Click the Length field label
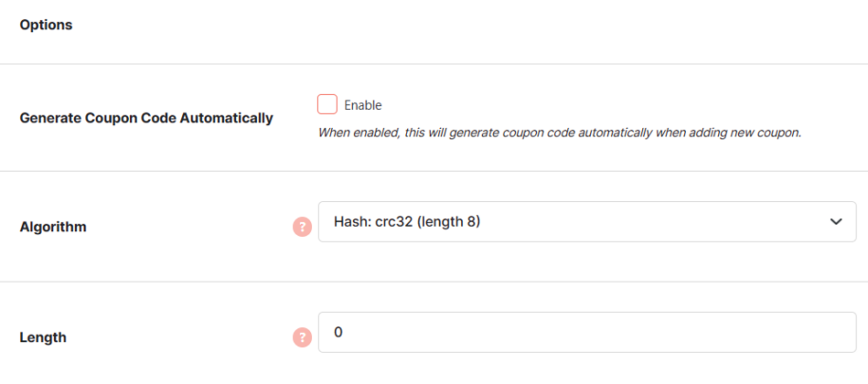 [44, 338]
